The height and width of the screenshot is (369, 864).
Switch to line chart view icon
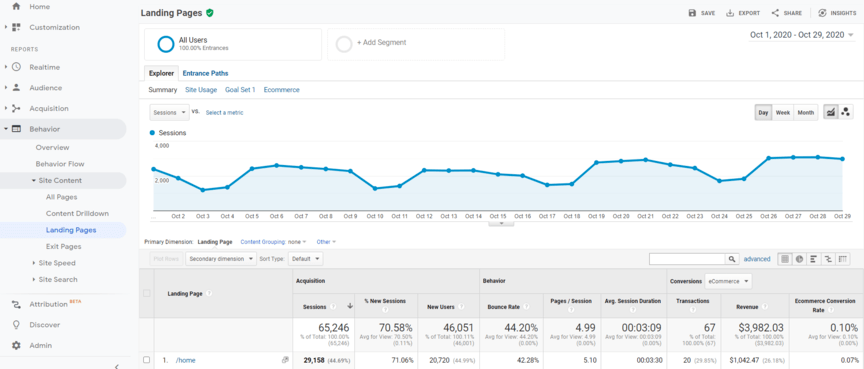(830, 112)
